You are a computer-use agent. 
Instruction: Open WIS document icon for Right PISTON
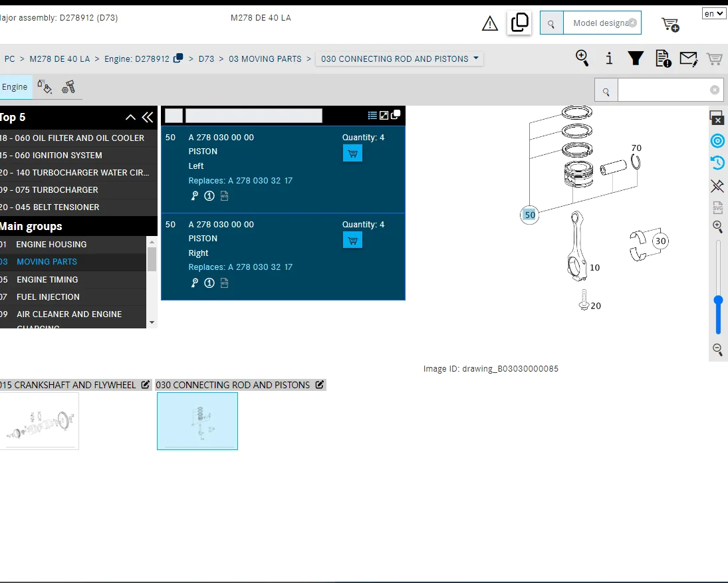coord(224,283)
